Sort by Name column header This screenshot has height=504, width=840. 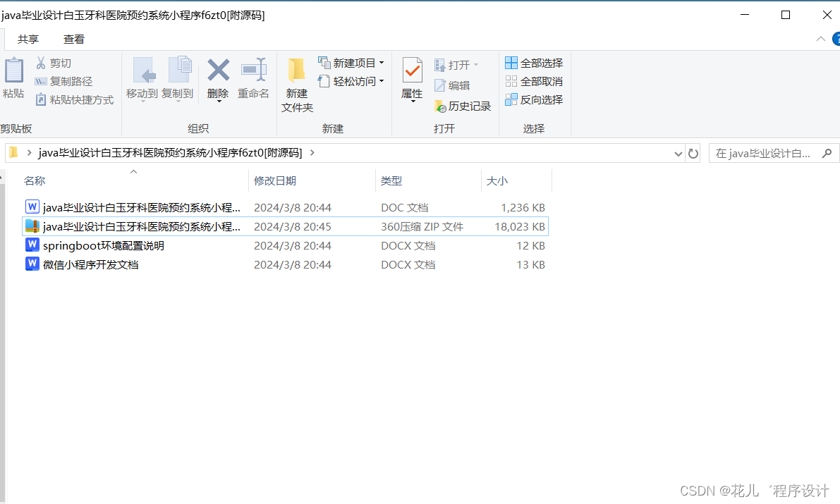[134, 180]
